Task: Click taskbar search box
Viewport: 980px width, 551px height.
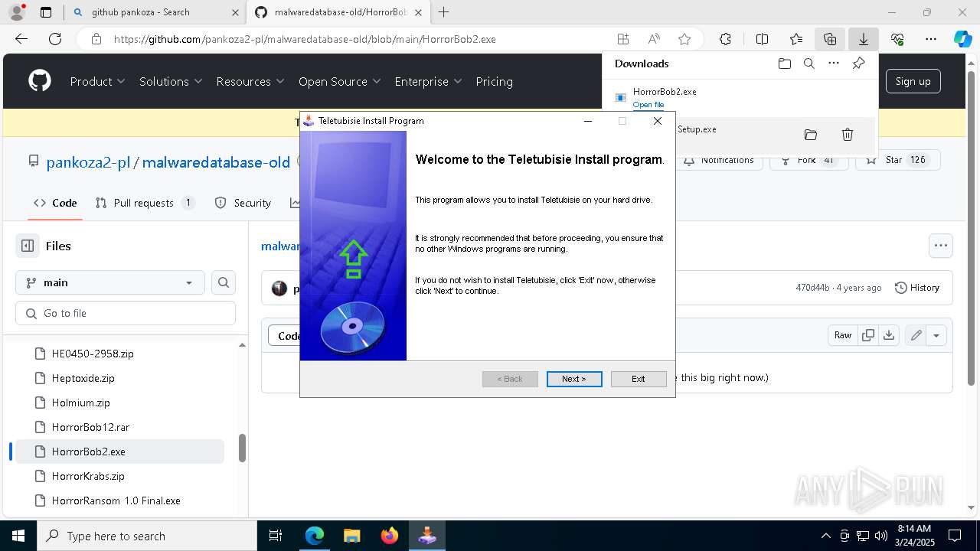Action: click(147, 536)
